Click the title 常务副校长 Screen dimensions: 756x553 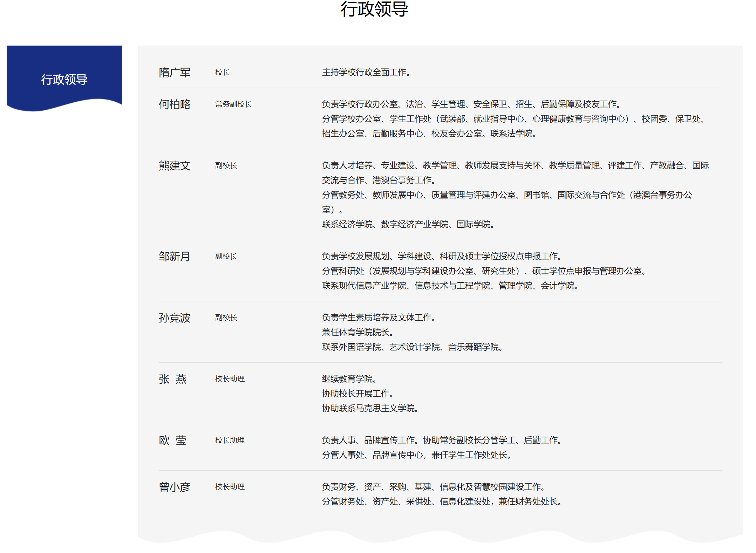coord(233,104)
